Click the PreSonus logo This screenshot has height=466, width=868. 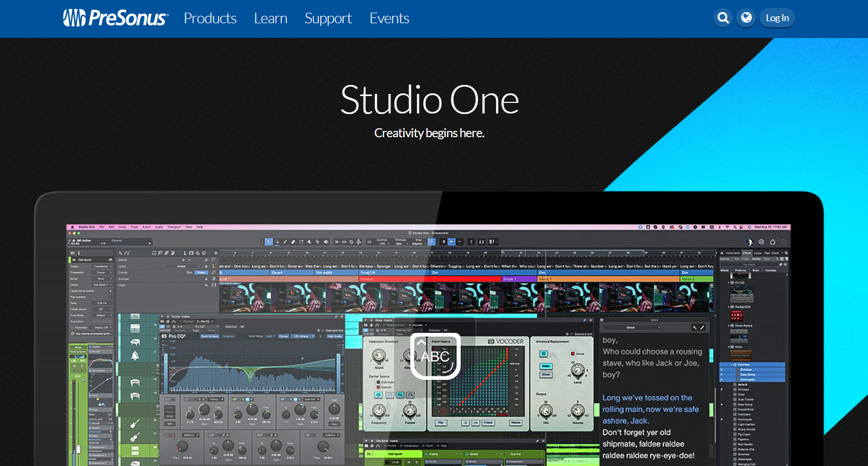[116, 18]
